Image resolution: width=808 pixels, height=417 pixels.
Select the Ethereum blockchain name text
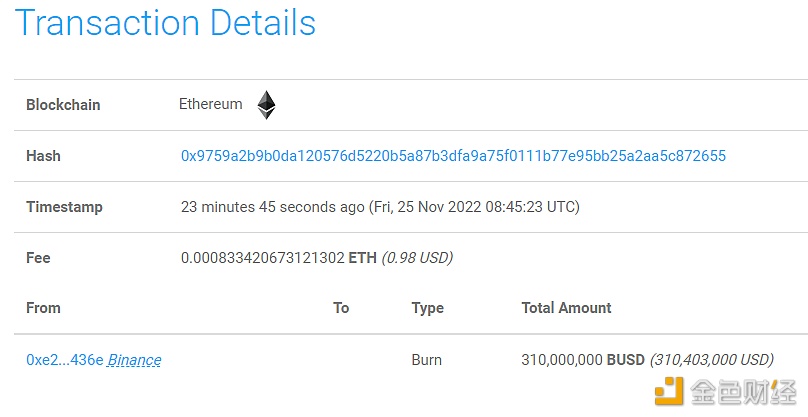click(210, 104)
